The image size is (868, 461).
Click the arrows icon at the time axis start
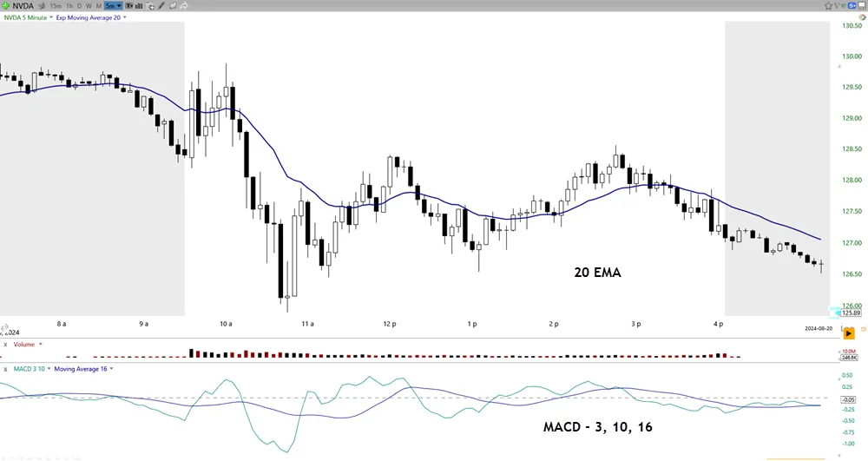click(x=3, y=327)
